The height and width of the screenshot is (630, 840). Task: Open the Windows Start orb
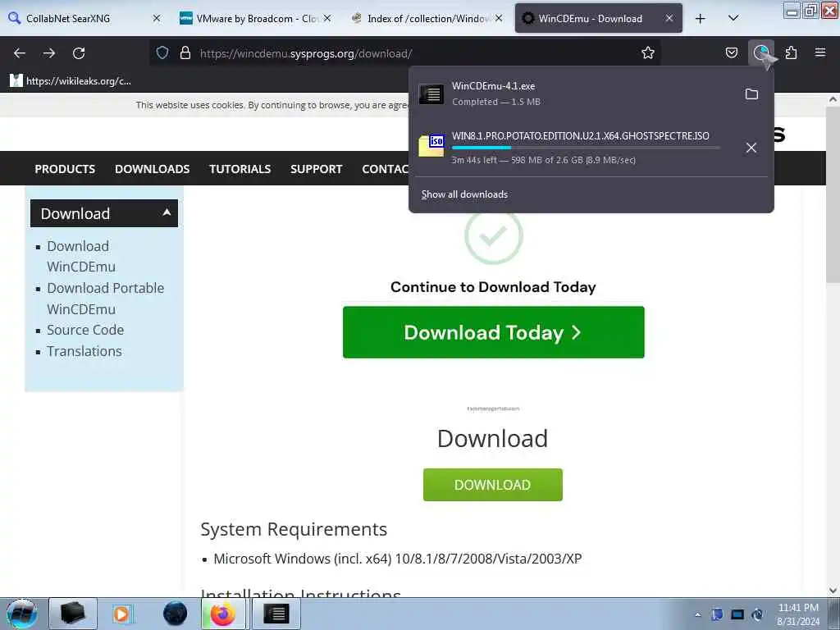[x=21, y=614]
